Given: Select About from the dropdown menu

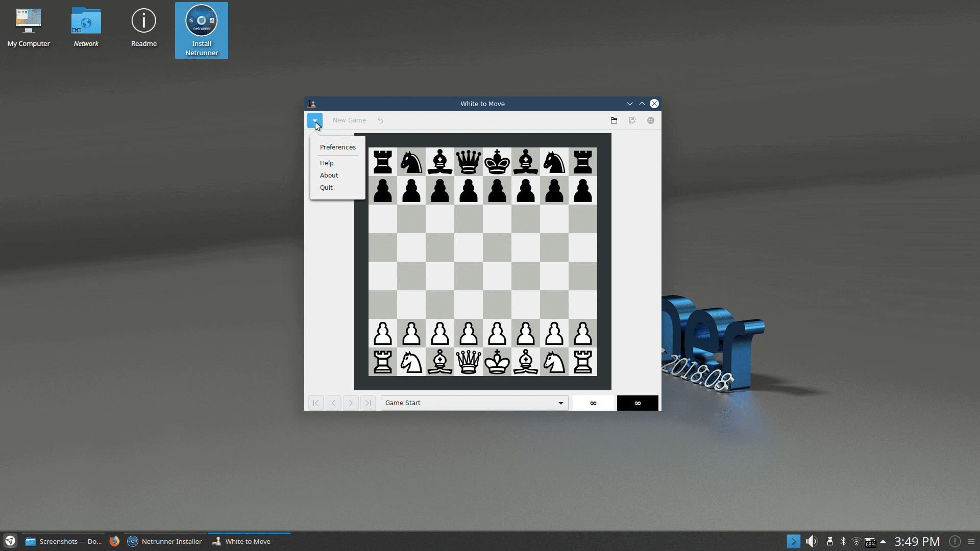Looking at the screenshot, I should tap(329, 175).
